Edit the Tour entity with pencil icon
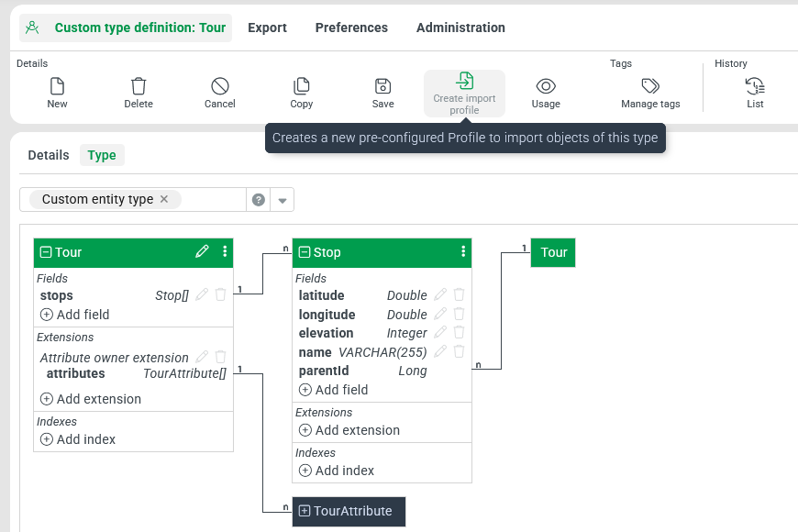The height and width of the screenshot is (532, 798). tap(203, 252)
